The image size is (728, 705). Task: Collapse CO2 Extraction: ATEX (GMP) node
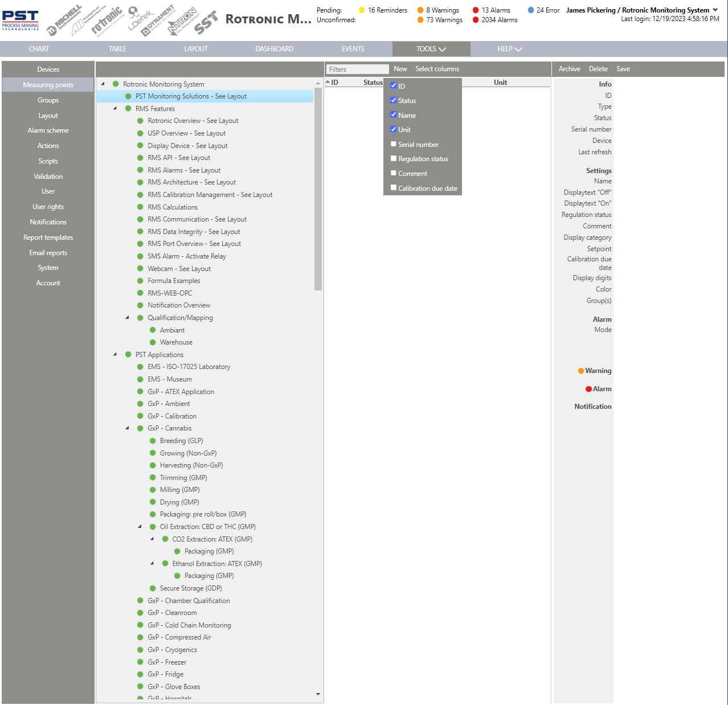pos(152,539)
